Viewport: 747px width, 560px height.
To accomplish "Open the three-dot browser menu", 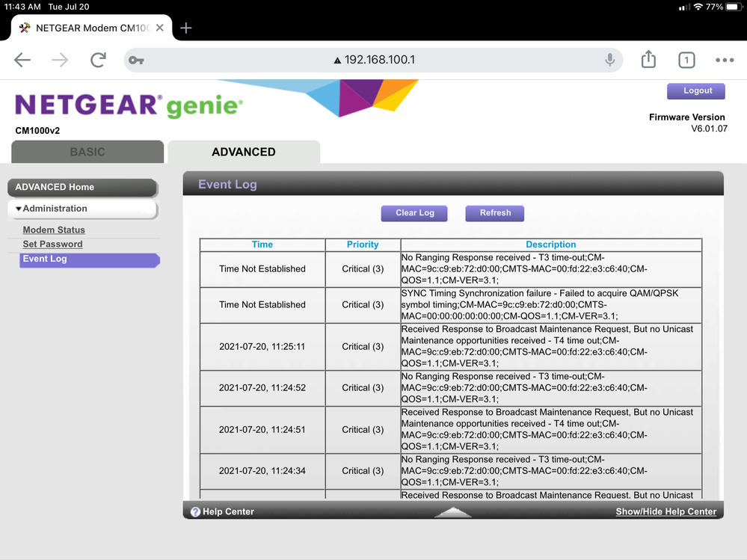I will (x=725, y=61).
